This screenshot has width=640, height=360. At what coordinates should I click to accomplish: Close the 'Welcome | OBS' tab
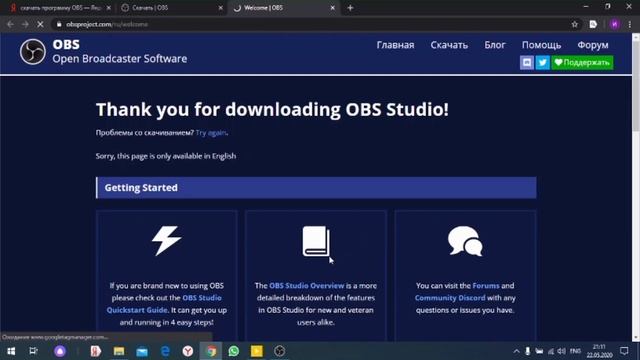coord(333,8)
